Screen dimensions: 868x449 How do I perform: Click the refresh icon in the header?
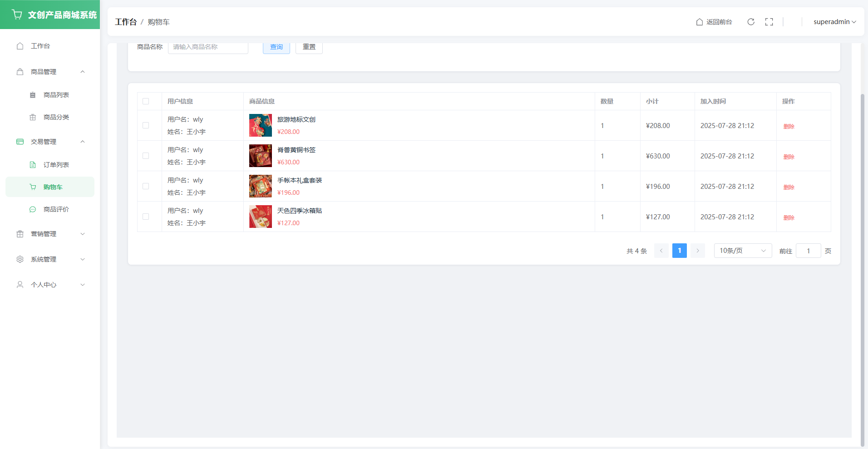pyautogui.click(x=751, y=22)
